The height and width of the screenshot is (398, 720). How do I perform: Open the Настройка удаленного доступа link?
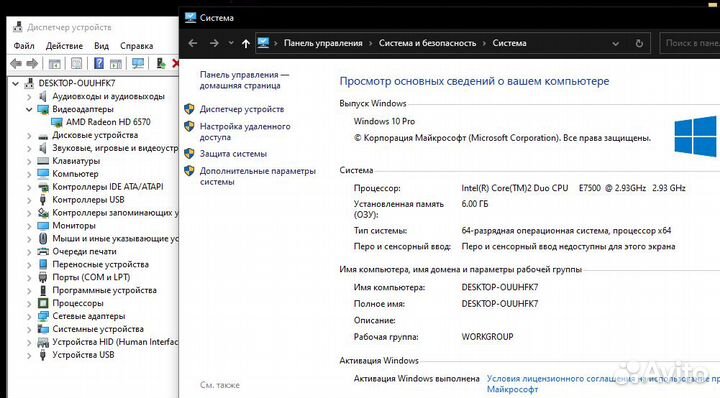point(245,132)
